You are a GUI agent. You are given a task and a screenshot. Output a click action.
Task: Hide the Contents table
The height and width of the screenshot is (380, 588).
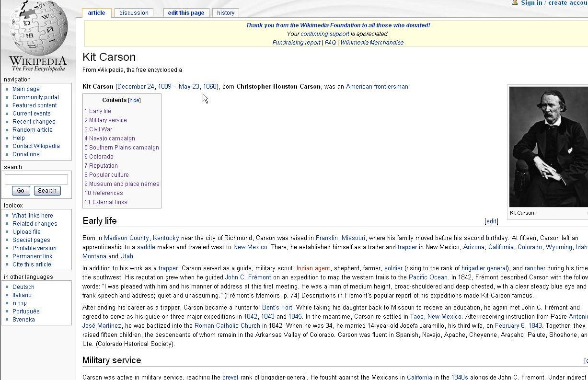tap(134, 100)
